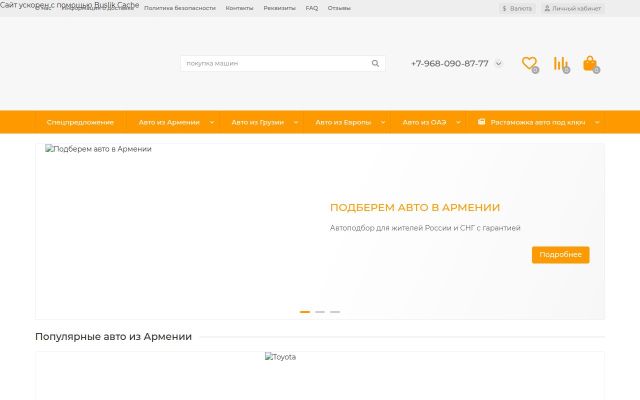Click the customs clearance icon in the orange menu
Image resolution: width=640 pixels, height=400 pixels.
(x=482, y=122)
